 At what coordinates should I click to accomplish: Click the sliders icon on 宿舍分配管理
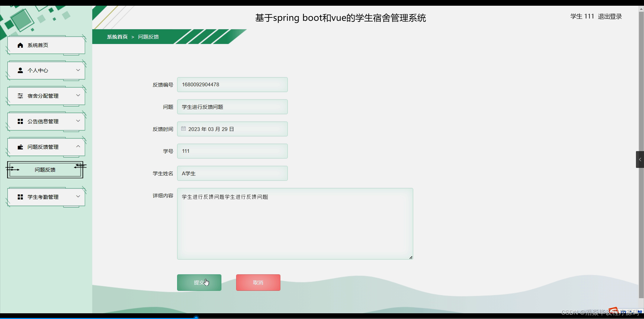20,95
